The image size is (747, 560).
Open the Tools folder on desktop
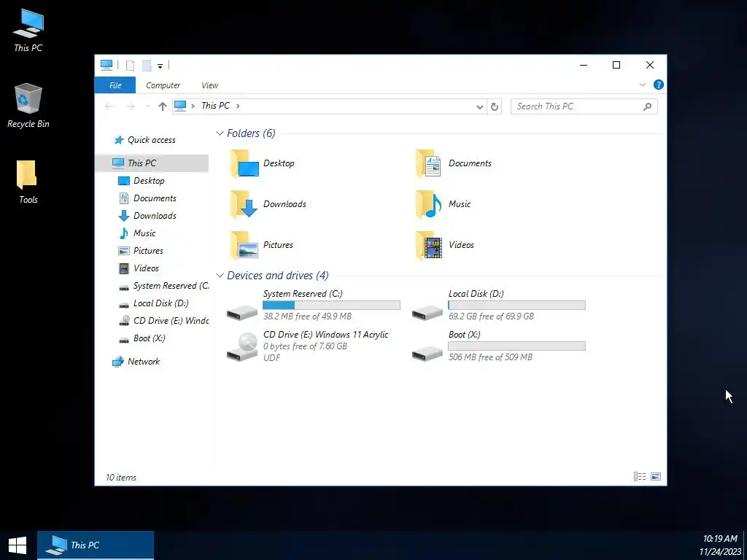pos(28,182)
